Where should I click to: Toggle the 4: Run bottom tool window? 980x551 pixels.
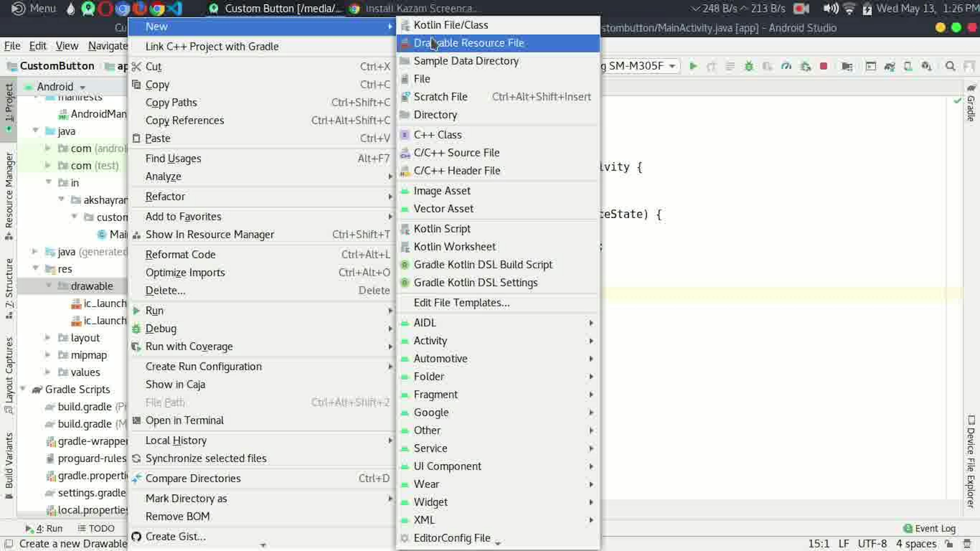[44, 528]
